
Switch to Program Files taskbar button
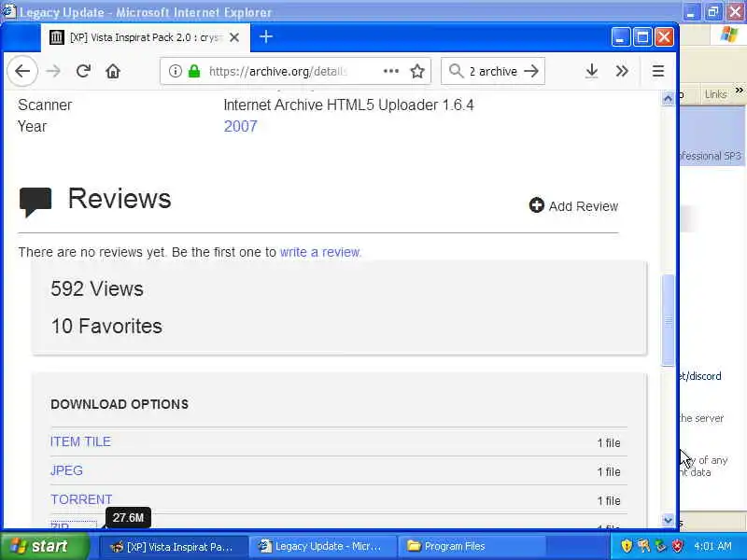tap(472, 546)
